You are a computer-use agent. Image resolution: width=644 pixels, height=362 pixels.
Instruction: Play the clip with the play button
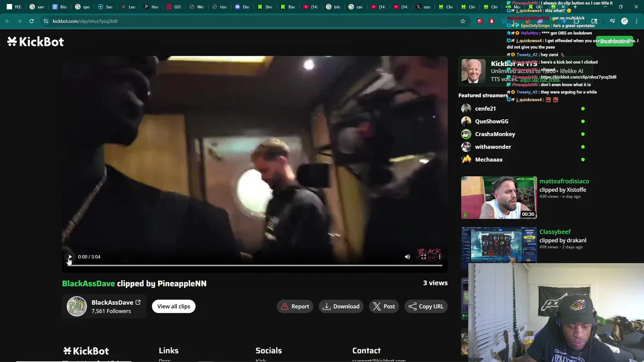69,257
